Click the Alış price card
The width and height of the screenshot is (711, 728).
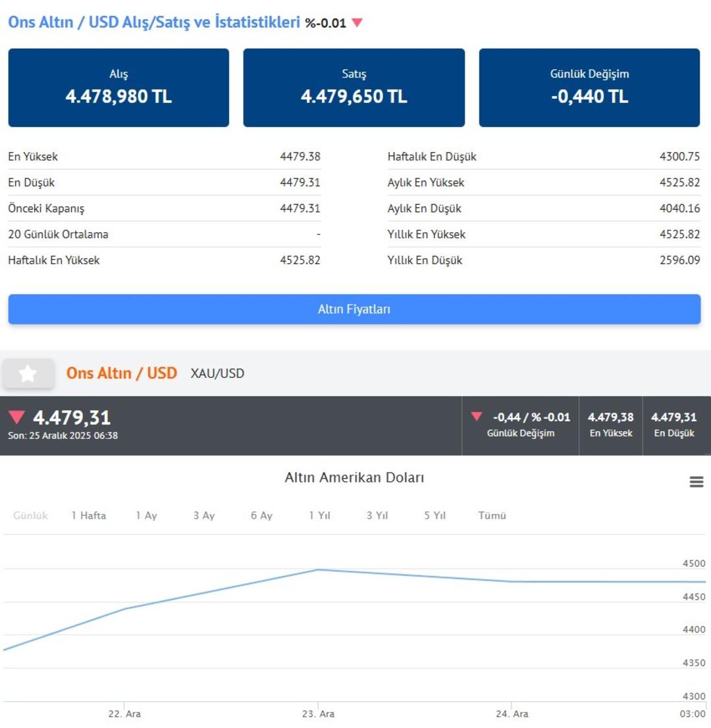coord(118,88)
